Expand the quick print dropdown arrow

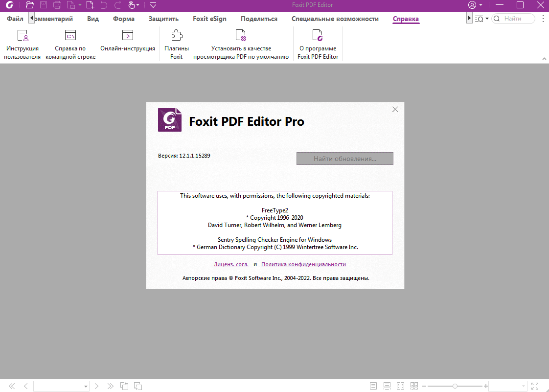click(x=80, y=5)
